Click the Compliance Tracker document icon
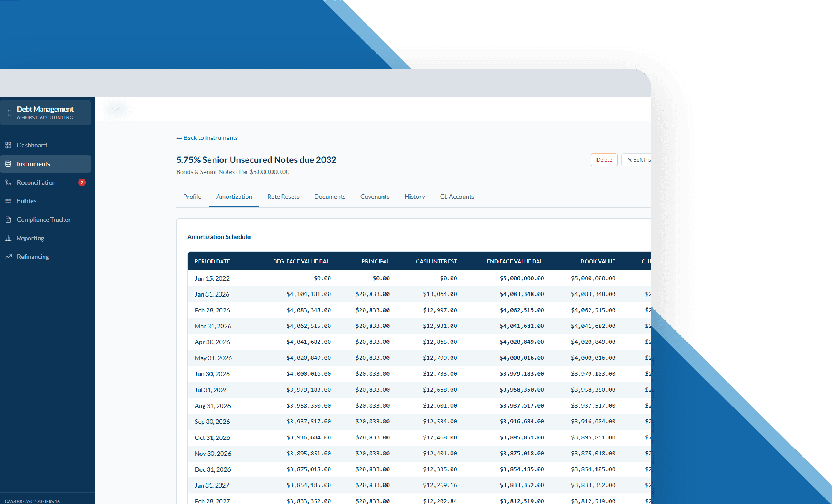 point(8,220)
